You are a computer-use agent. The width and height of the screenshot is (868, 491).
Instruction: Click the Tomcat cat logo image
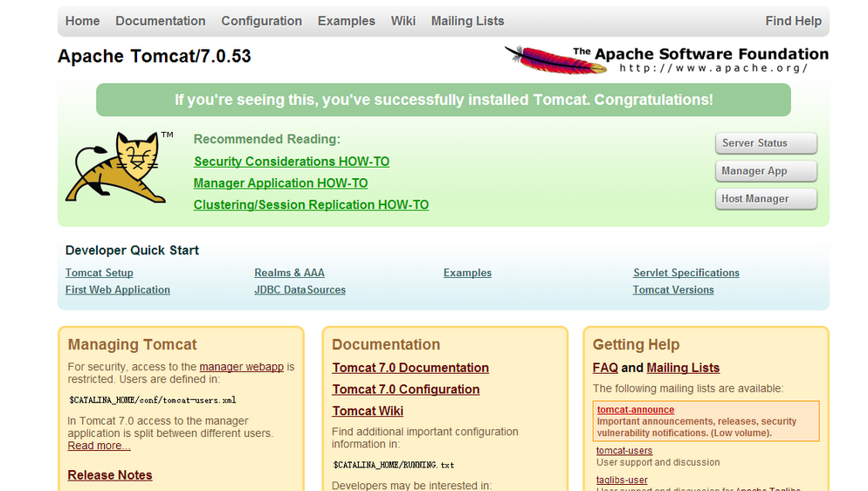pyautogui.click(x=119, y=167)
